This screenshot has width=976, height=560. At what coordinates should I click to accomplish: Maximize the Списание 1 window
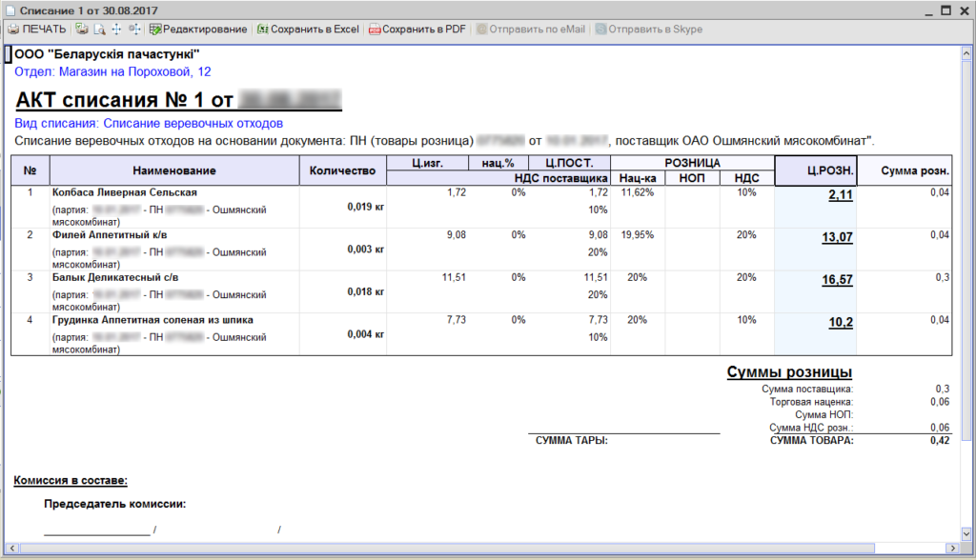tap(946, 10)
